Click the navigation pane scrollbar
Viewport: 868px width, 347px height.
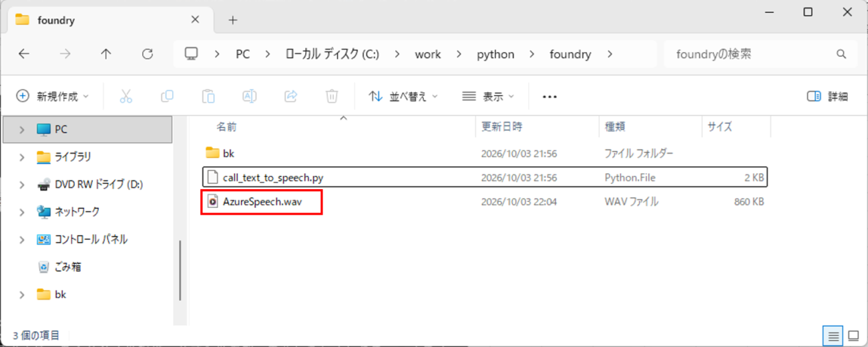[179, 269]
